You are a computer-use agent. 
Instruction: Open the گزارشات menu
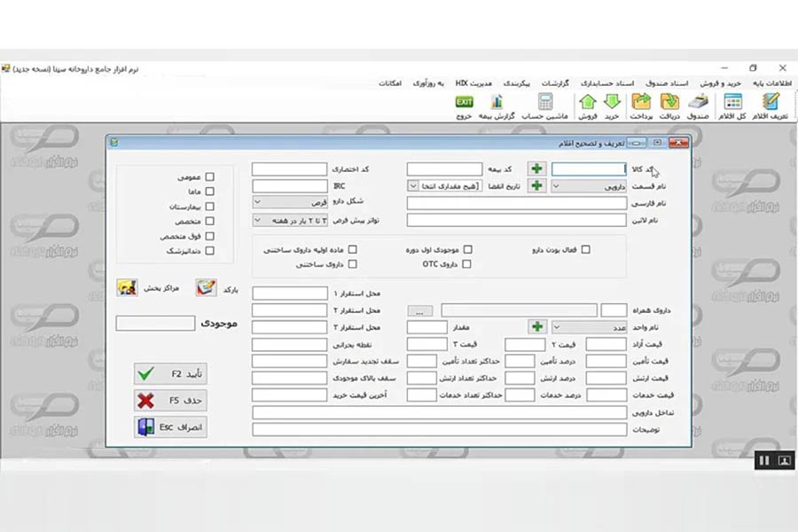pos(555,83)
